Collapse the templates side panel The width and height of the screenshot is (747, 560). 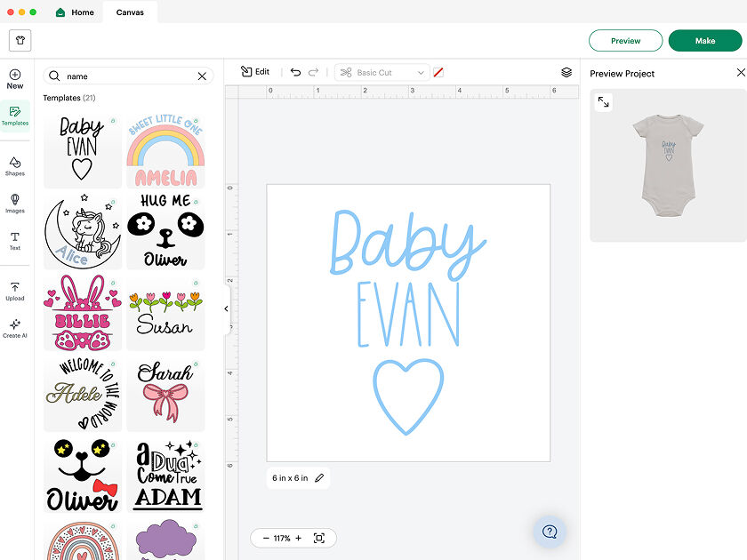[x=226, y=308]
